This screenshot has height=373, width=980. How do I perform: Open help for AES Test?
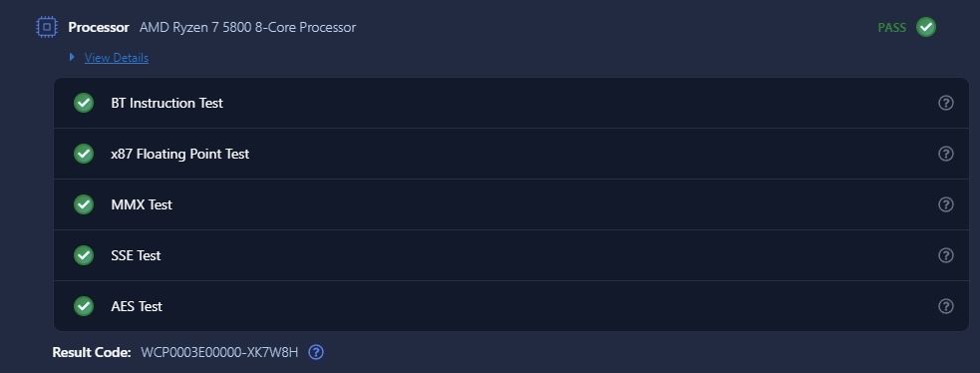click(x=946, y=306)
